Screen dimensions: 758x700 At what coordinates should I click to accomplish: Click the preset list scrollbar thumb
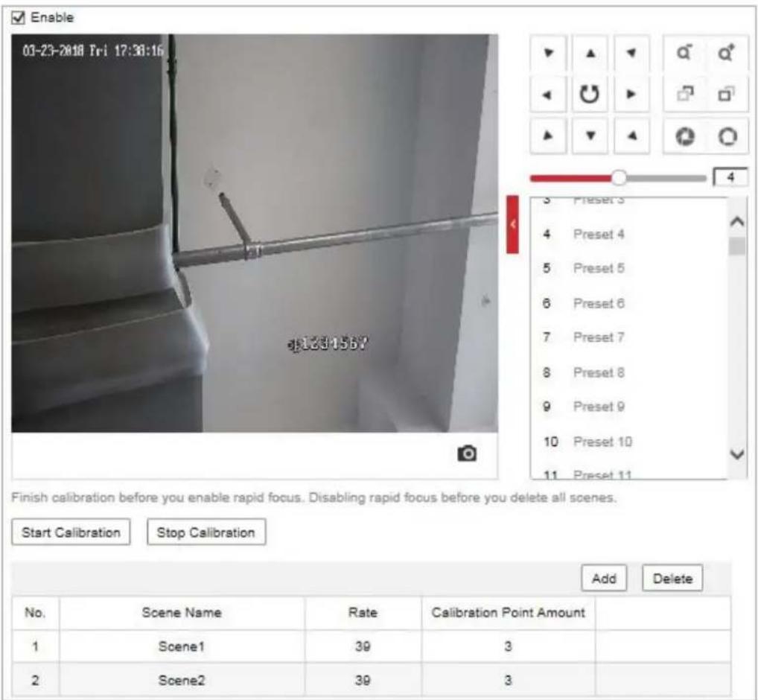(737, 246)
